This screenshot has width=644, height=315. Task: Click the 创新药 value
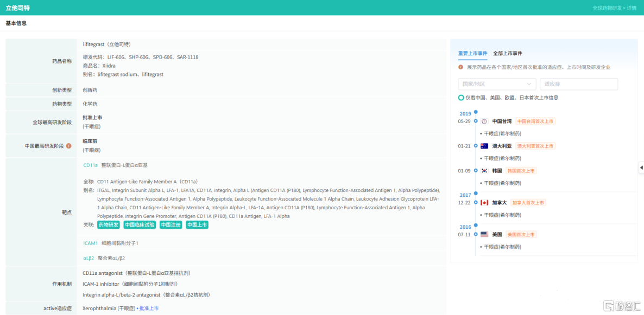(x=90, y=90)
